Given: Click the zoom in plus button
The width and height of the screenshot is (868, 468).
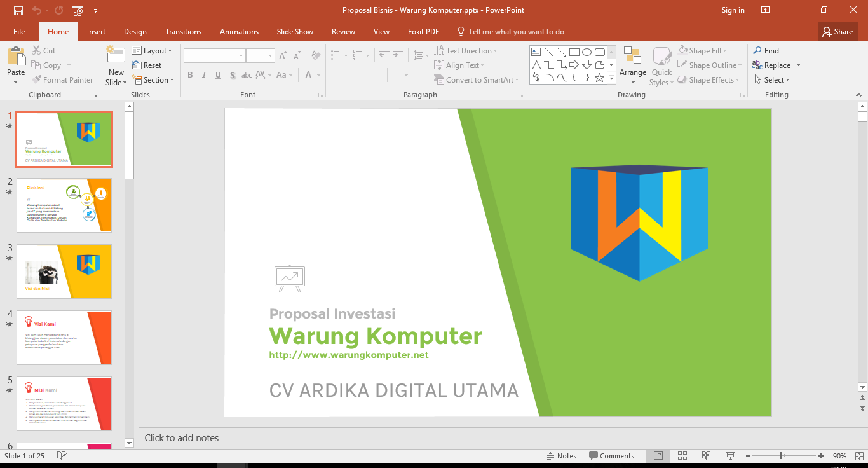Looking at the screenshot, I should coord(821,456).
